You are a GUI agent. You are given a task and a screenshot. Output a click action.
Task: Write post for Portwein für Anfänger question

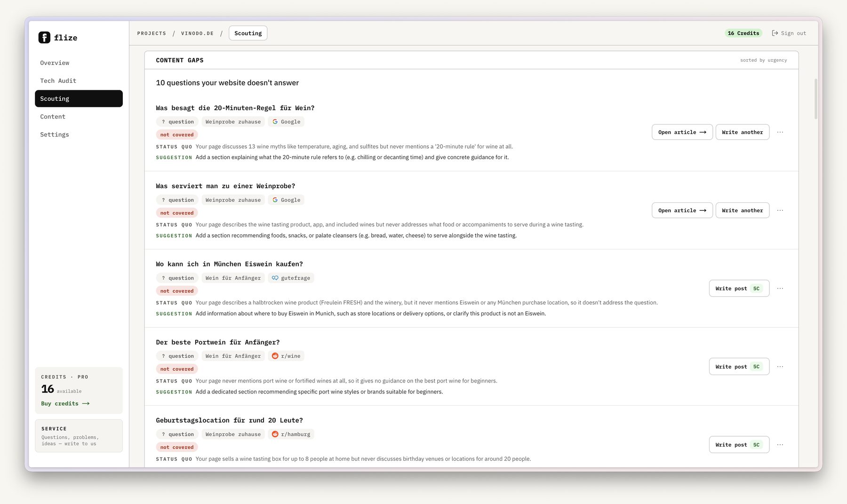pyautogui.click(x=739, y=367)
